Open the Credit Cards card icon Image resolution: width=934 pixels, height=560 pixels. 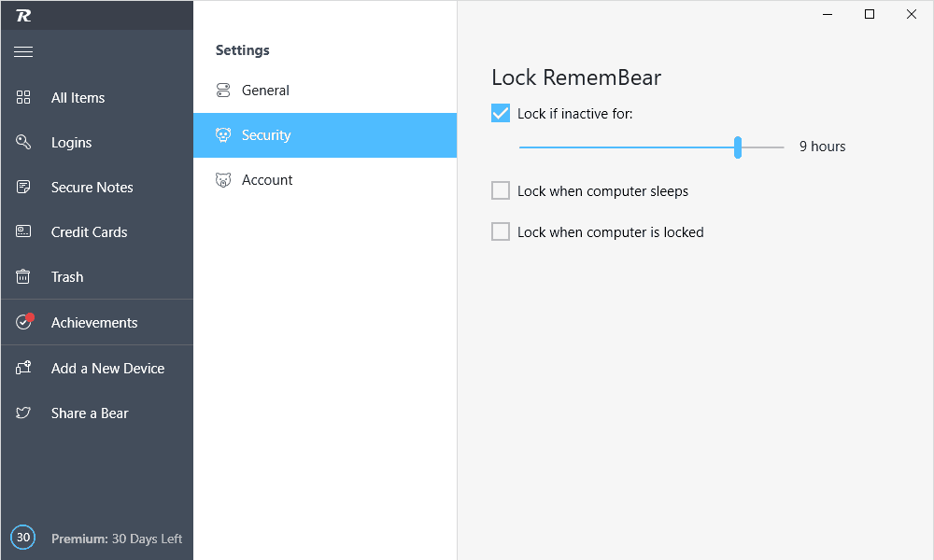pyautogui.click(x=23, y=231)
